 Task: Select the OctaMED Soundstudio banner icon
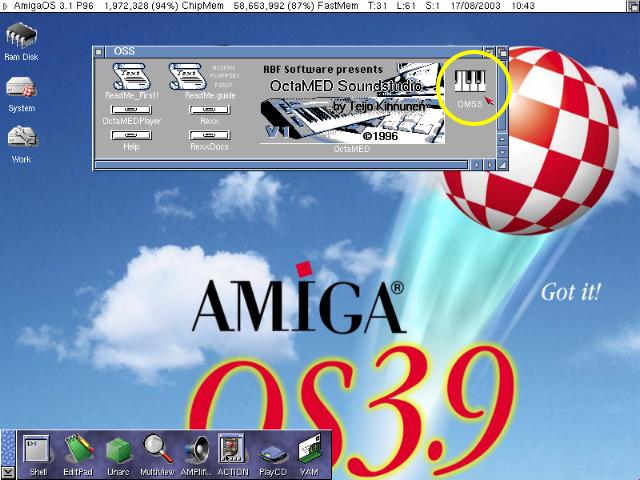(352, 107)
